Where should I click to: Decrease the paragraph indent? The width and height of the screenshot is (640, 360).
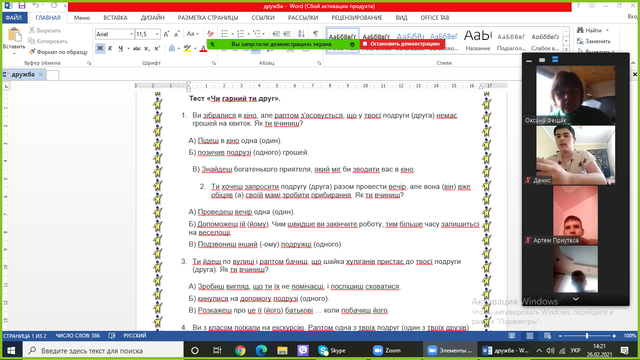pyautogui.click(x=276, y=34)
